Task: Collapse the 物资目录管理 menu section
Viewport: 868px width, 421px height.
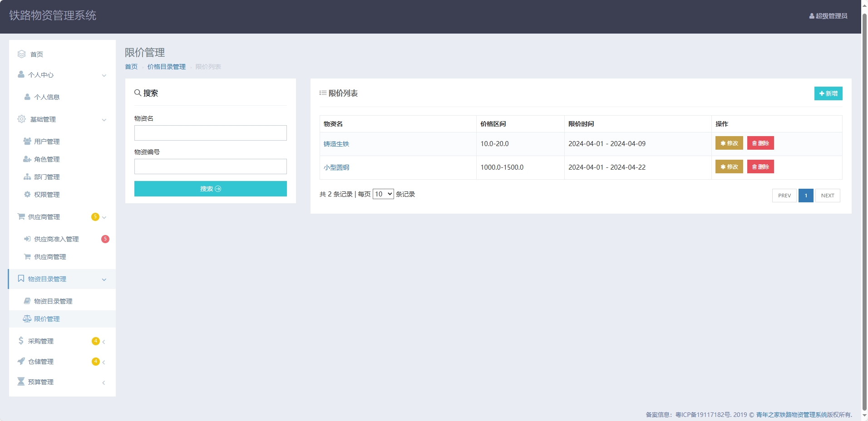Action: pyautogui.click(x=104, y=279)
